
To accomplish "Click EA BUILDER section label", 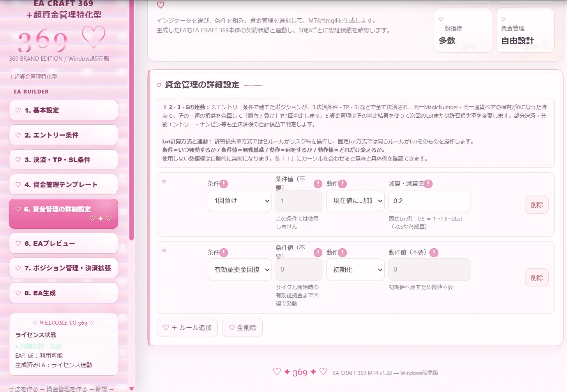I will pyautogui.click(x=31, y=92).
